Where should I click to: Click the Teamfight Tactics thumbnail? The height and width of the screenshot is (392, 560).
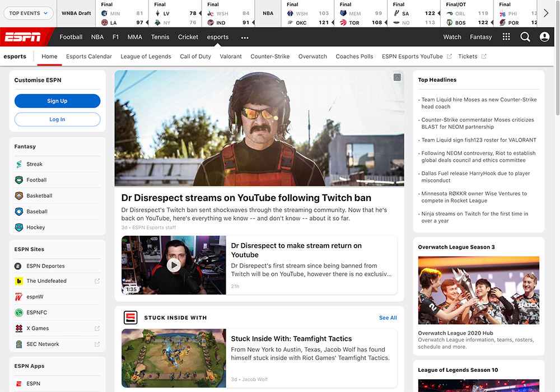click(x=174, y=358)
